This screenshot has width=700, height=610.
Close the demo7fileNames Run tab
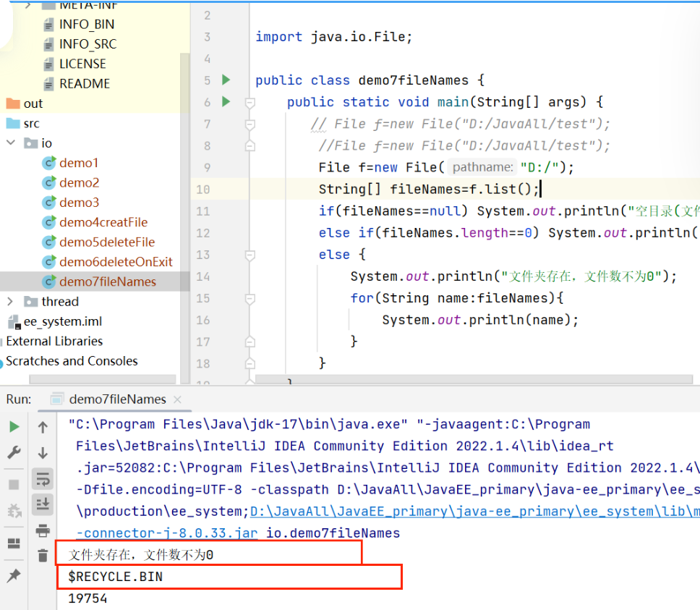(177, 399)
